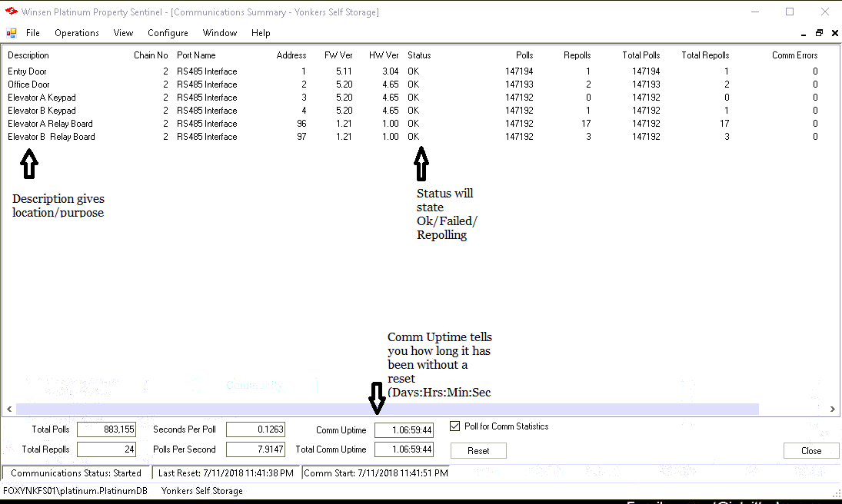
Task: Click the Total Comm Uptime field
Action: point(404,449)
